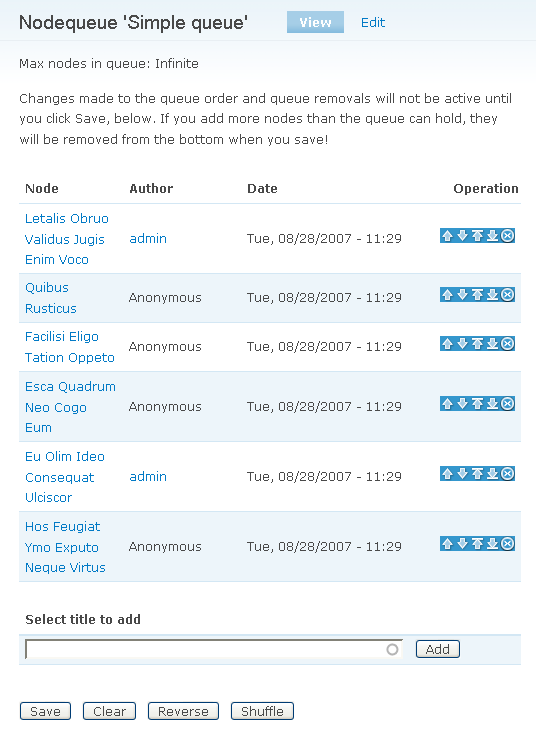Click the Save button
Screen dimensions: 536x747
(x=45, y=711)
